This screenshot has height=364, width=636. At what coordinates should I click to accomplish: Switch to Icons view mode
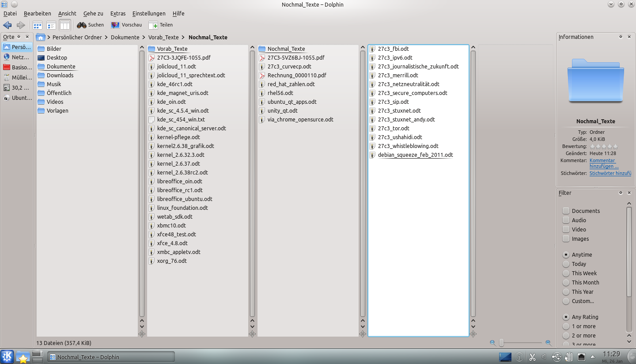point(38,25)
